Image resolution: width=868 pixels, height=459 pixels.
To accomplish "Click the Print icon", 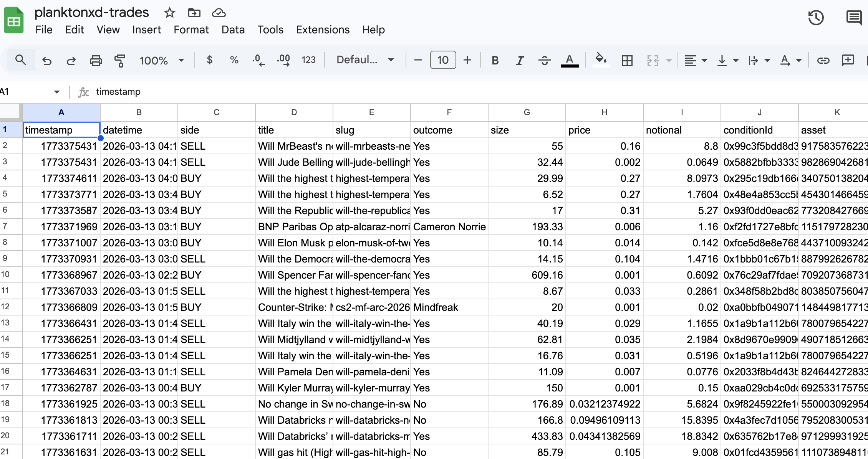I will tap(96, 60).
